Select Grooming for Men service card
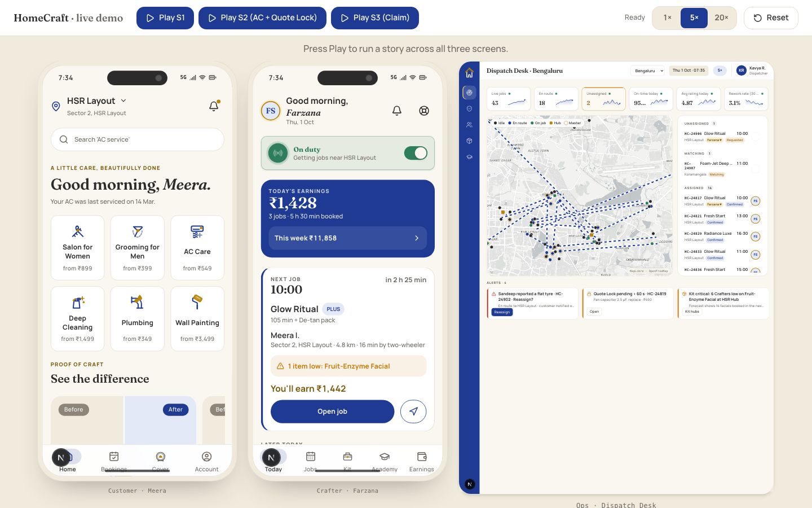812x508 pixels. [138, 248]
